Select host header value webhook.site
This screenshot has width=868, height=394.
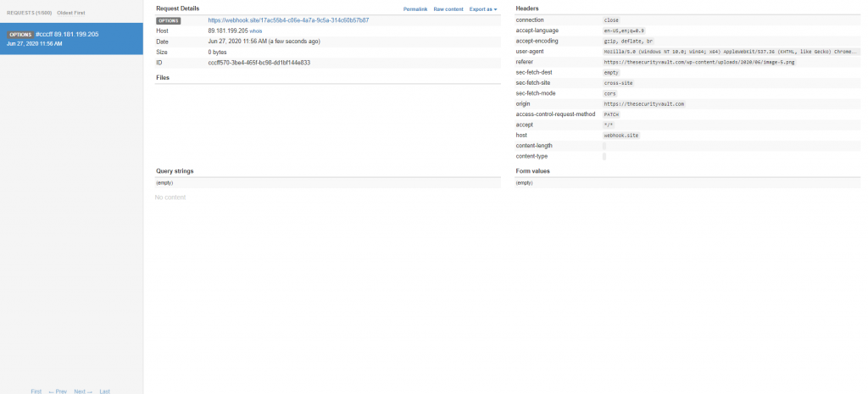click(x=621, y=136)
